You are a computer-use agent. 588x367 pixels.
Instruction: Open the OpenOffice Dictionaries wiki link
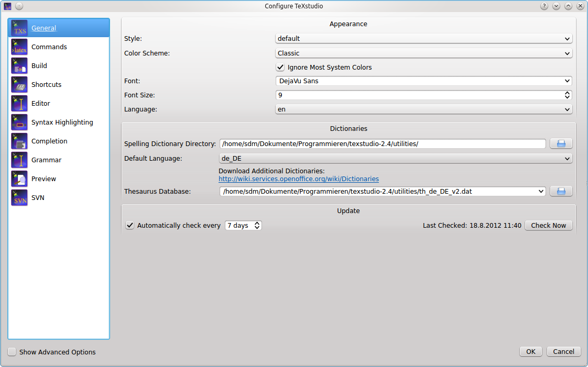(299, 179)
